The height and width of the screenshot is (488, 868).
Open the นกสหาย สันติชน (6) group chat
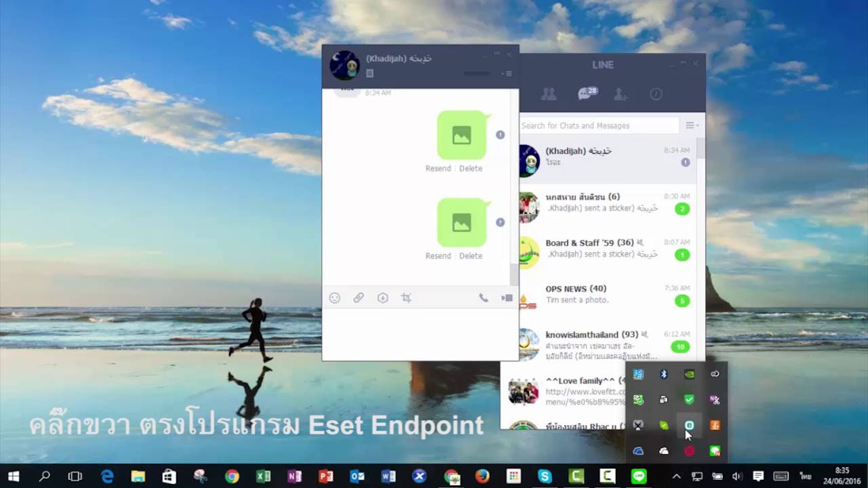608,206
